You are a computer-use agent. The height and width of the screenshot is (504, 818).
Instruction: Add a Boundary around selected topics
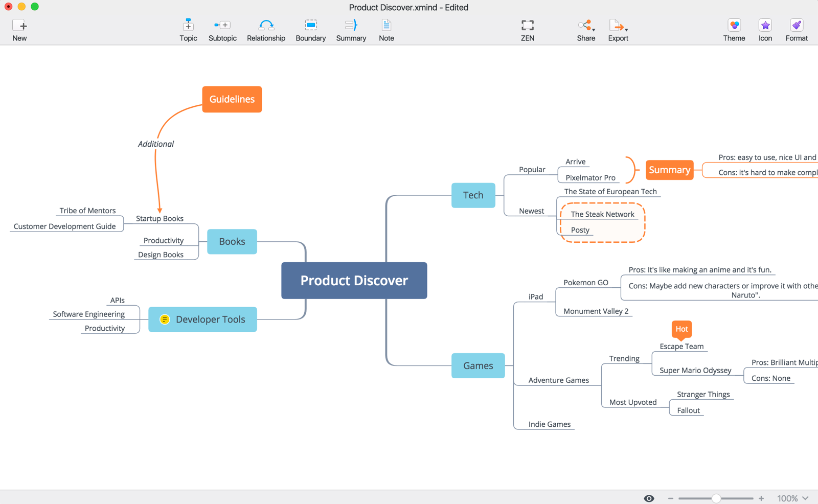click(310, 29)
